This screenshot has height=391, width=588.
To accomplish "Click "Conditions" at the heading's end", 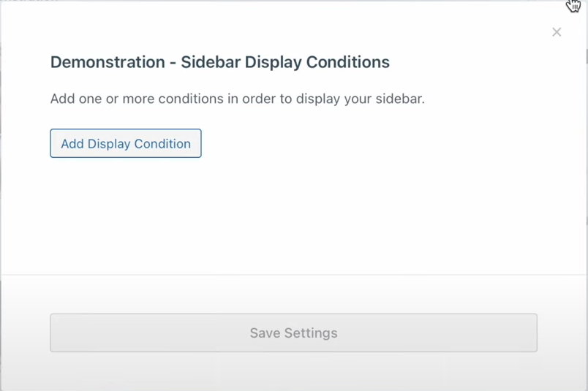I will 347,62.
